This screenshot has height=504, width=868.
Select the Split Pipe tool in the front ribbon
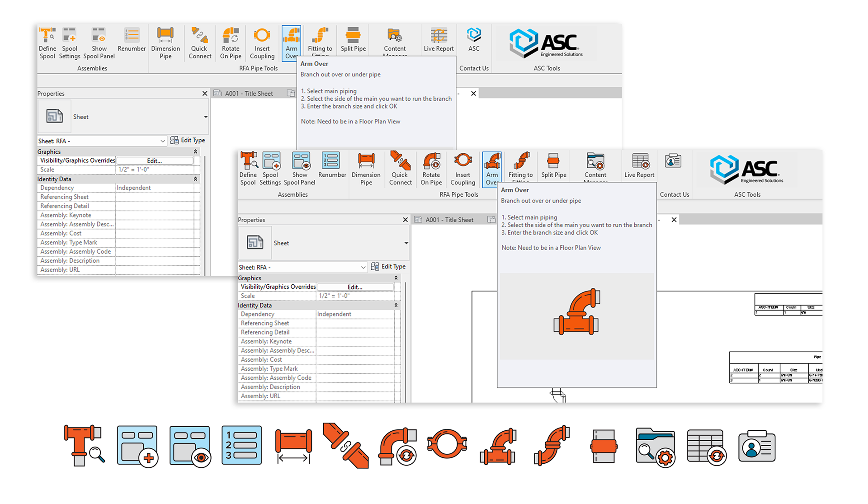[554, 165]
